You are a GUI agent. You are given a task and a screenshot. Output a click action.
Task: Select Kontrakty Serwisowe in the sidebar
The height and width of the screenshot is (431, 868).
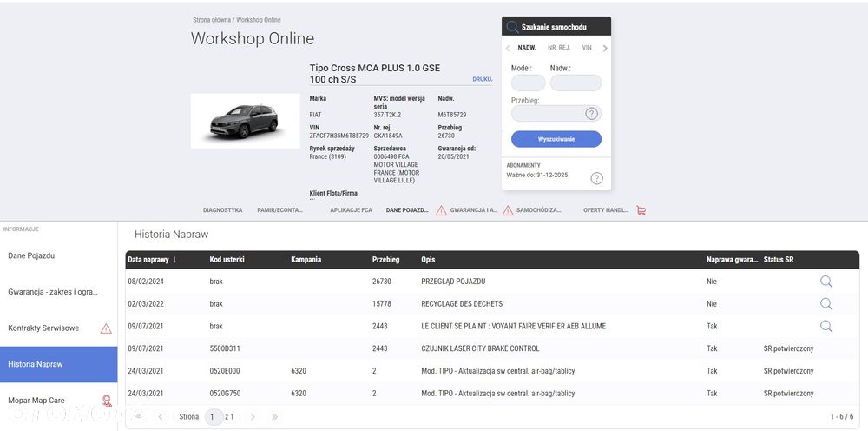(x=59, y=328)
